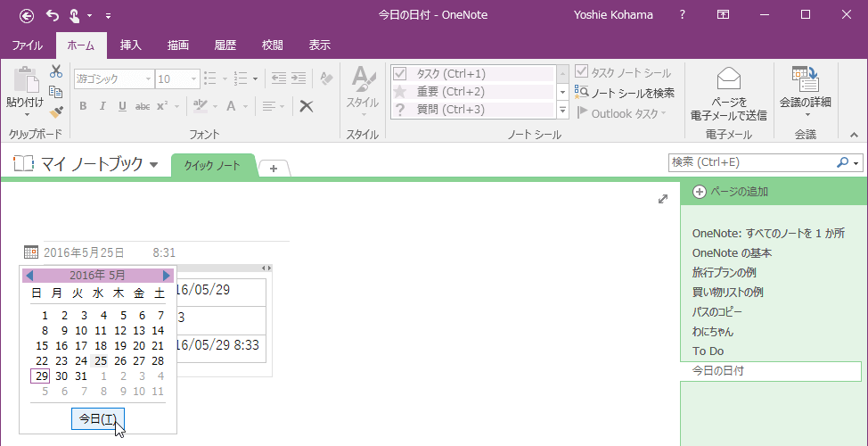
Task: Open the Help question mark
Action: tap(683, 15)
